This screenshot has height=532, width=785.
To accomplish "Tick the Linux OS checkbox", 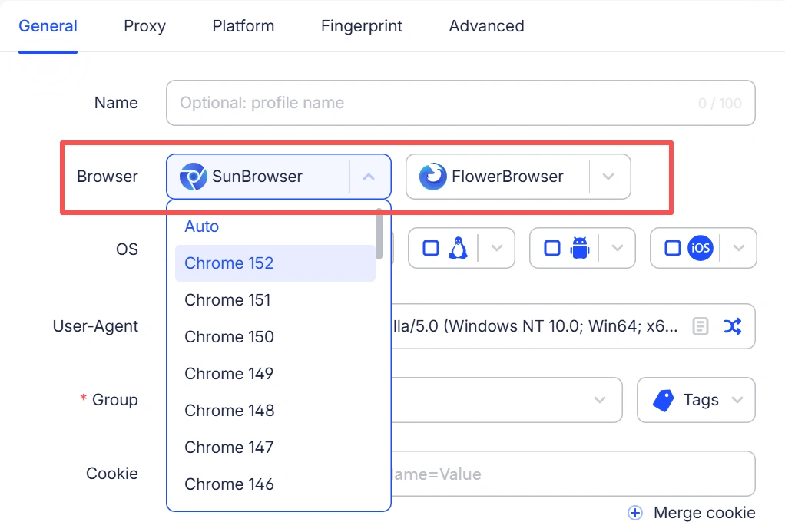I will 431,248.
